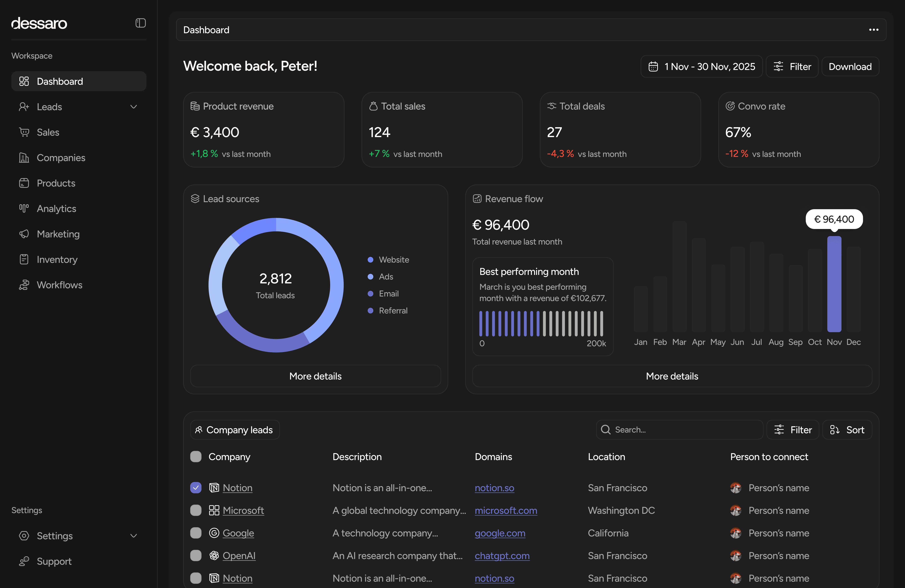Uncheck the first Notion row checkbox
This screenshot has height=588, width=905.
point(196,487)
